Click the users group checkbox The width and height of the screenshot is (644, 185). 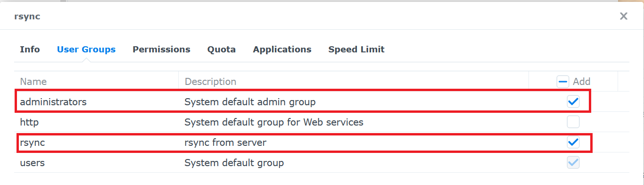point(573,163)
